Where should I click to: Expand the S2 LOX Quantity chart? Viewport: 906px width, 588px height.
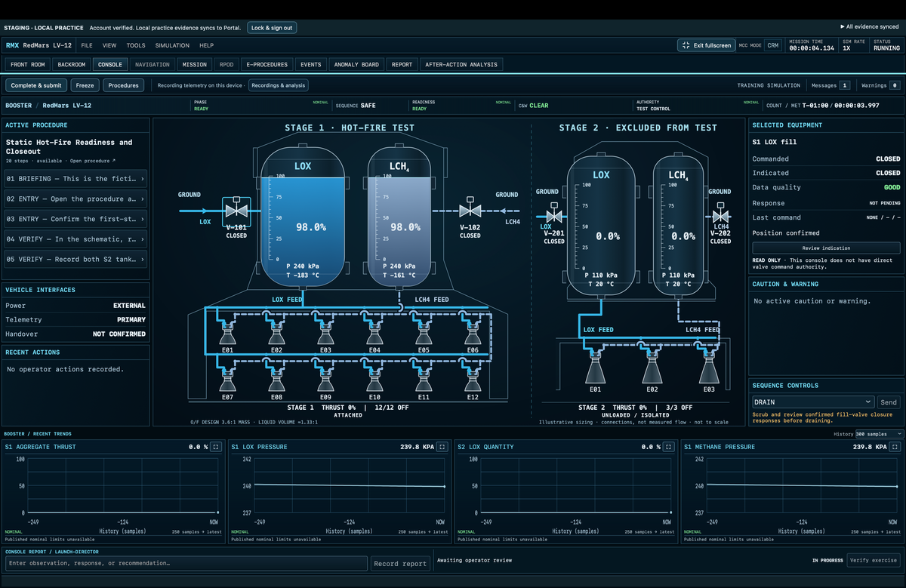(669, 447)
